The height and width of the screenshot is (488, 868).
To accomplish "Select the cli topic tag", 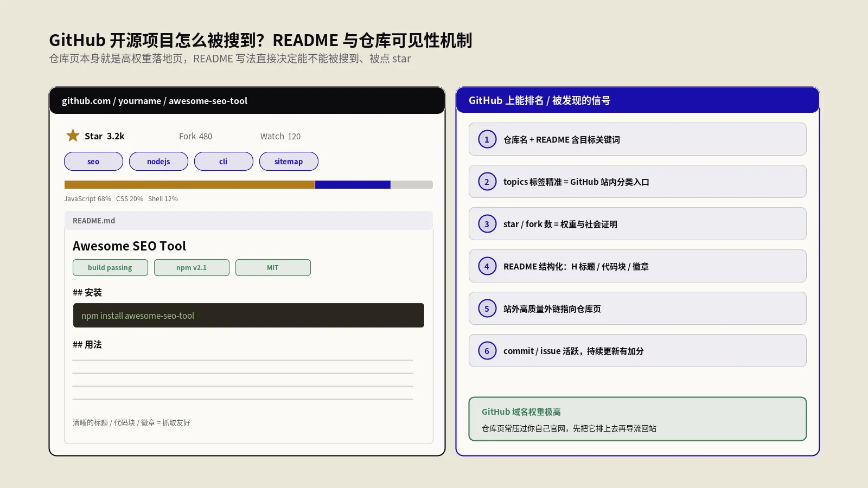I will click(224, 162).
